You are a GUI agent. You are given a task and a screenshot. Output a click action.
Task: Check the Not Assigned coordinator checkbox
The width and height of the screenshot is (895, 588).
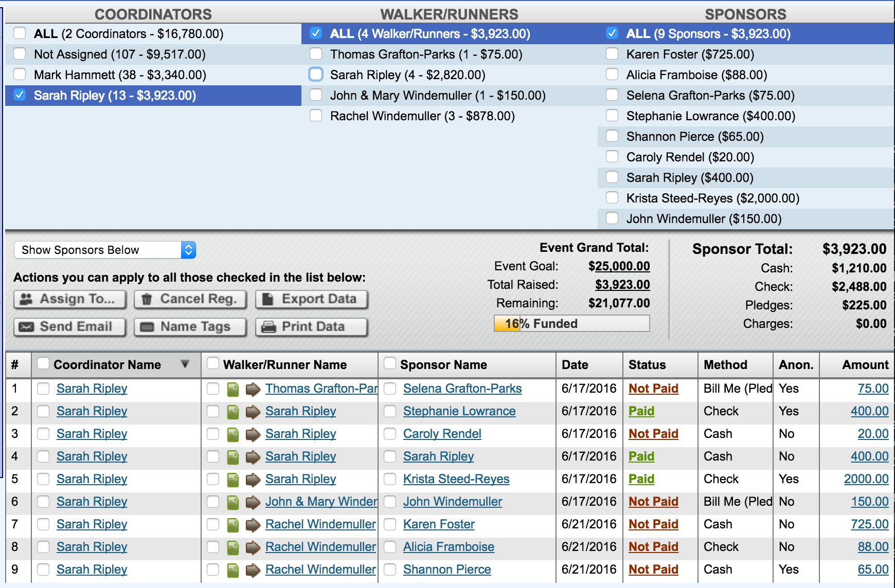click(x=20, y=54)
